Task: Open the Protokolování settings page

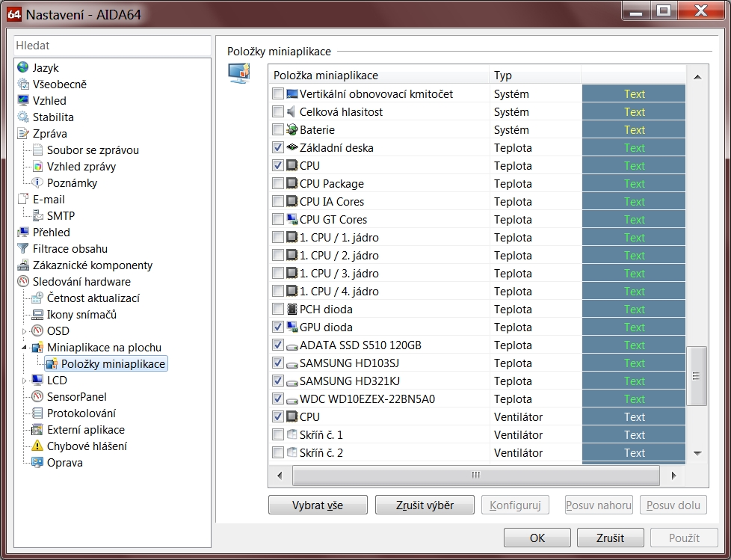Action: coord(81,413)
